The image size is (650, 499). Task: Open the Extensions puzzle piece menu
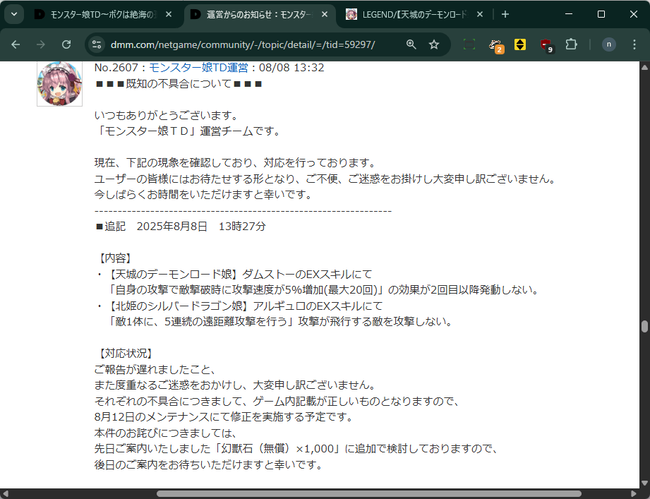point(571,44)
